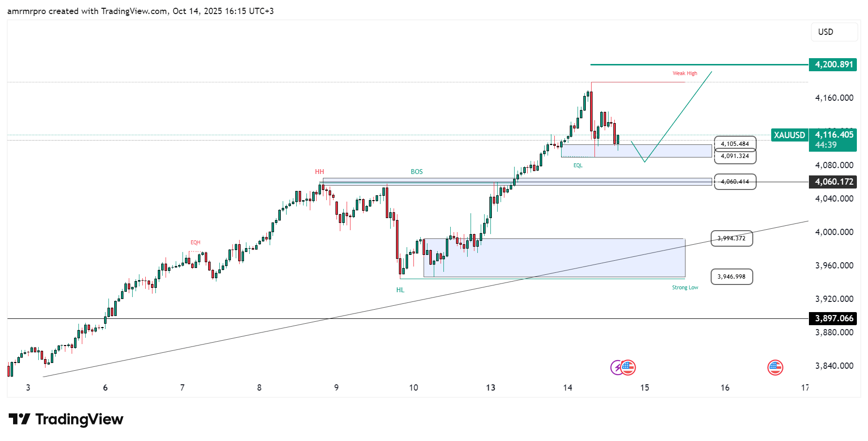Viewport: 868px width, 441px height.
Task: Select the 'Weak High' text label
Action: click(685, 74)
